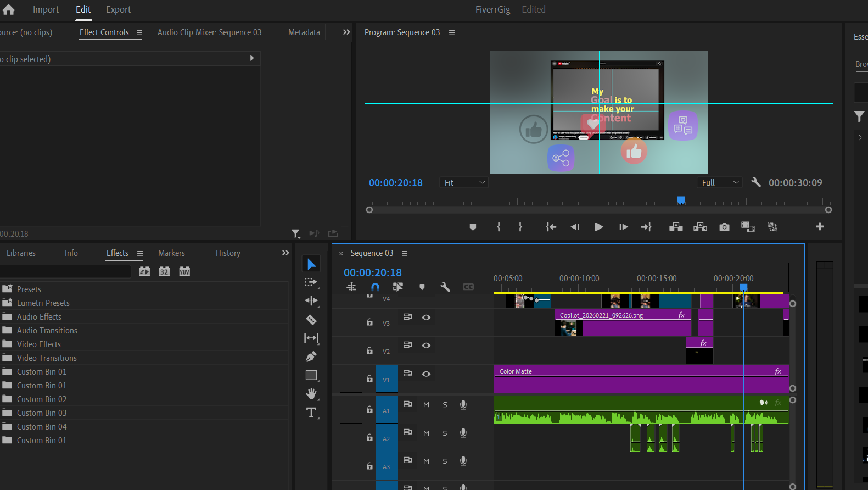Switch to the Export tab
Image resolution: width=868 pixels, height=490 pixels.
pyautogui.click(x=118, y=9)
